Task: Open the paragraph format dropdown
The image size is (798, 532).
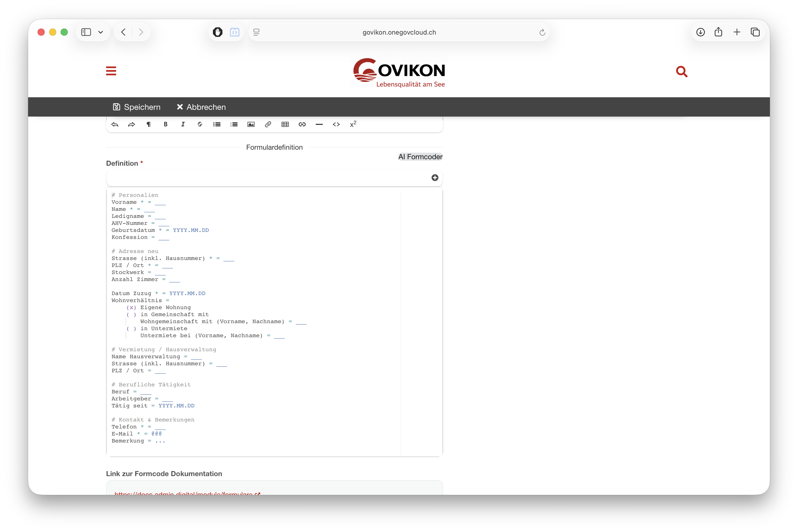Action: coord(149,125)
